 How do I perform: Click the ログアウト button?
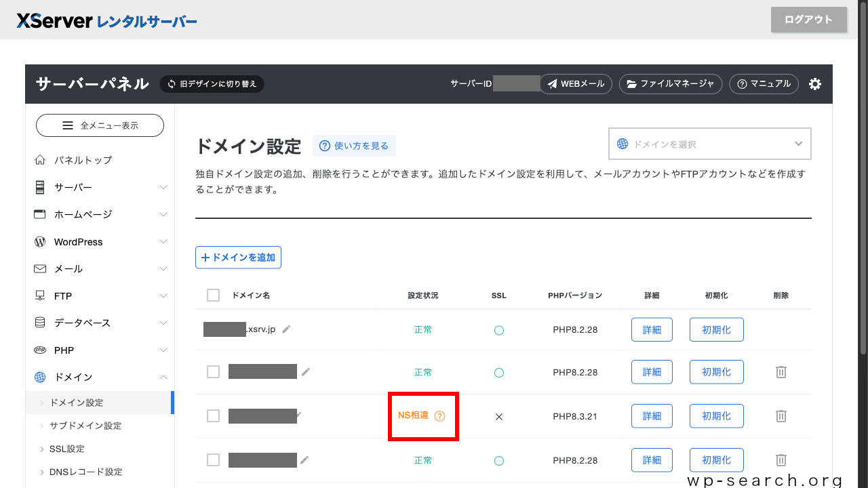click(808, 20)
